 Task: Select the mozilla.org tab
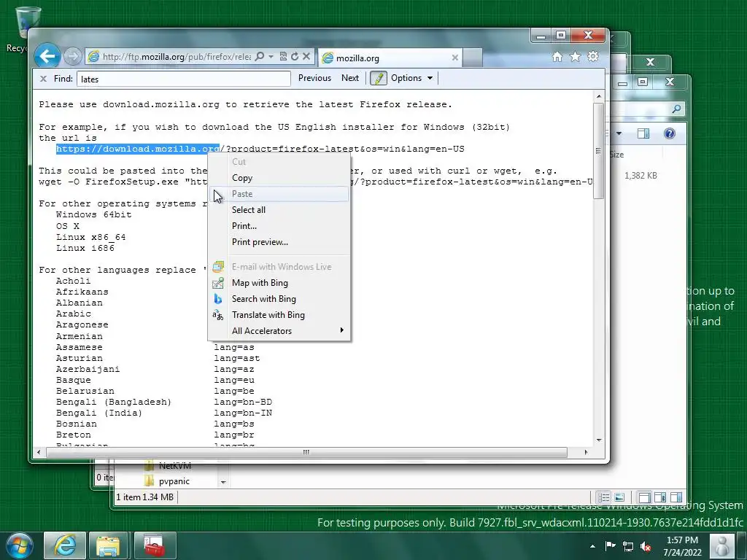click(x=390, y=58)
